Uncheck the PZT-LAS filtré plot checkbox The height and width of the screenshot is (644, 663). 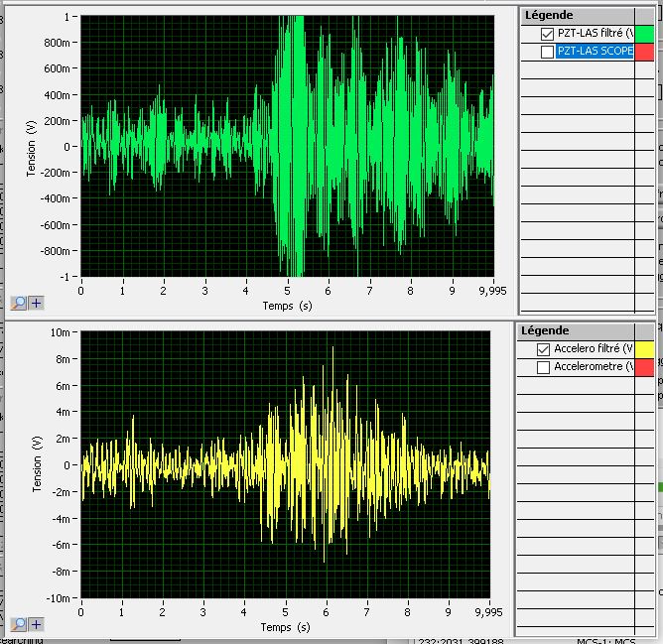[547, 34]
